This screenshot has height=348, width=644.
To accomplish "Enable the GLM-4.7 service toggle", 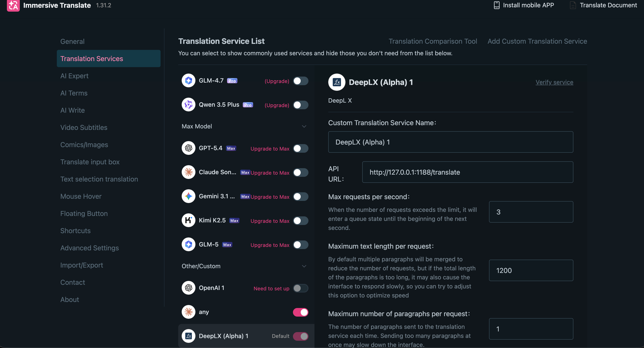I will pyautogui.click(x=300, y=81).
